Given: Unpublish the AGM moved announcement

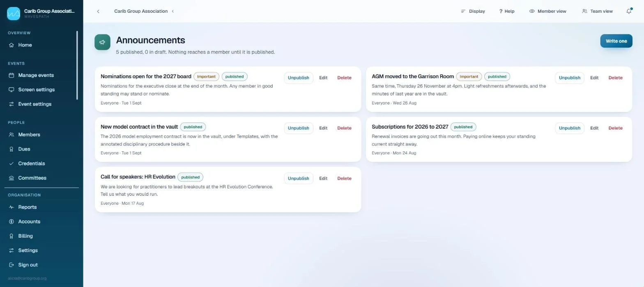Looking at the screenshot, I should pos(570,78).
